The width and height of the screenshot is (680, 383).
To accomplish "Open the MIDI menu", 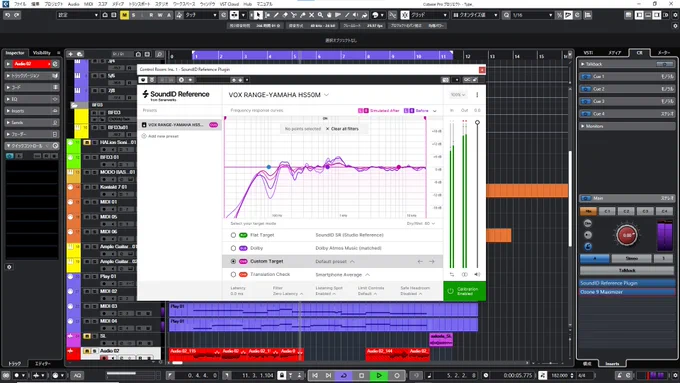I will click(88, 4).
